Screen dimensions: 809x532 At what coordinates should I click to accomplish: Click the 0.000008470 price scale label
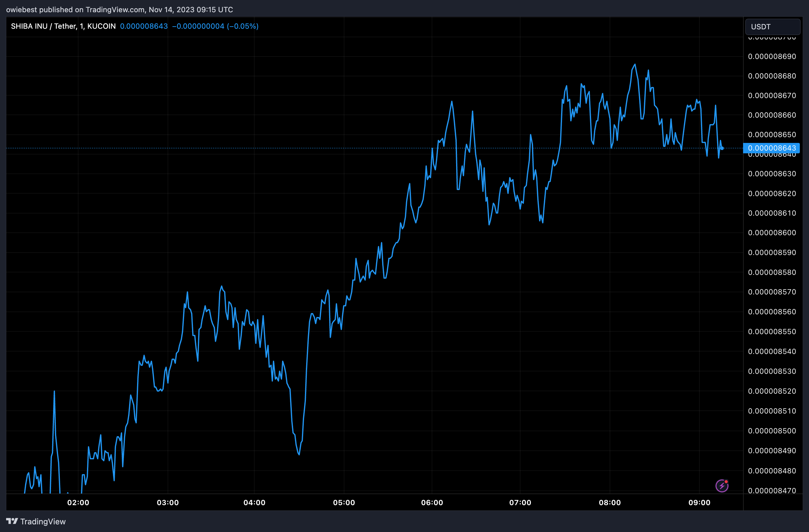772,490
